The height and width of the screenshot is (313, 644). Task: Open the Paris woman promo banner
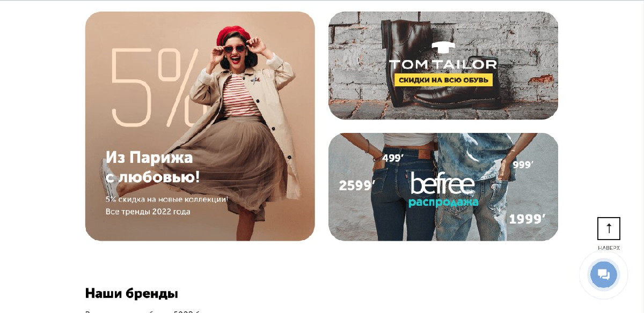(200, 126)
